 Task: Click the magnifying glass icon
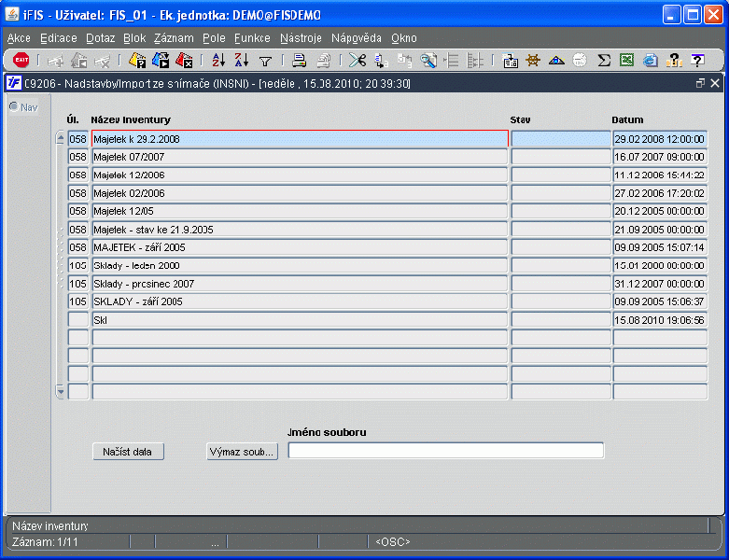pyautogui.click(x=428, y=61)
